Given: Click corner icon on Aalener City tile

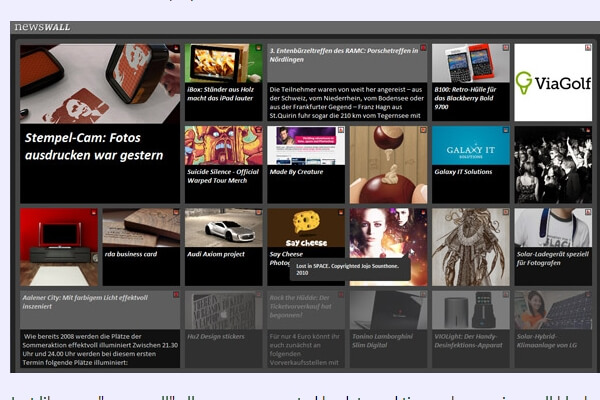Looking at the screenshot, I should click(176, 295).
